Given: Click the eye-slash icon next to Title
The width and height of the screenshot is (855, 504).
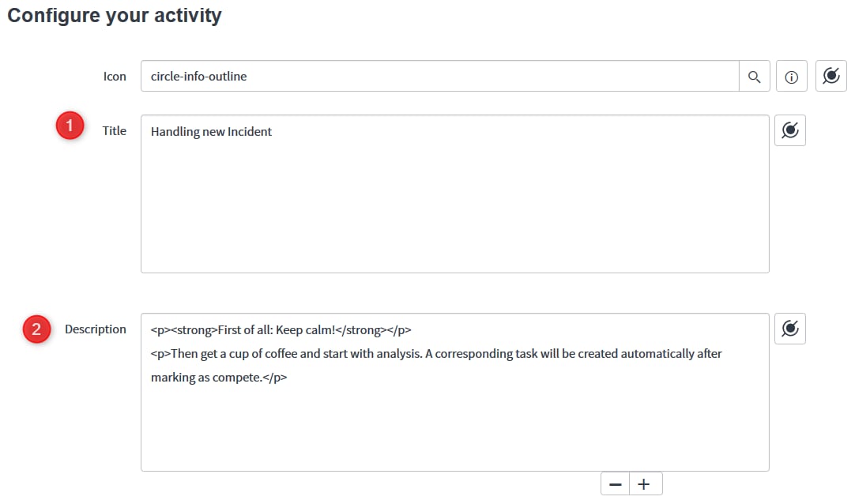Looking at the screenshot, I should [x=789, y=130].
